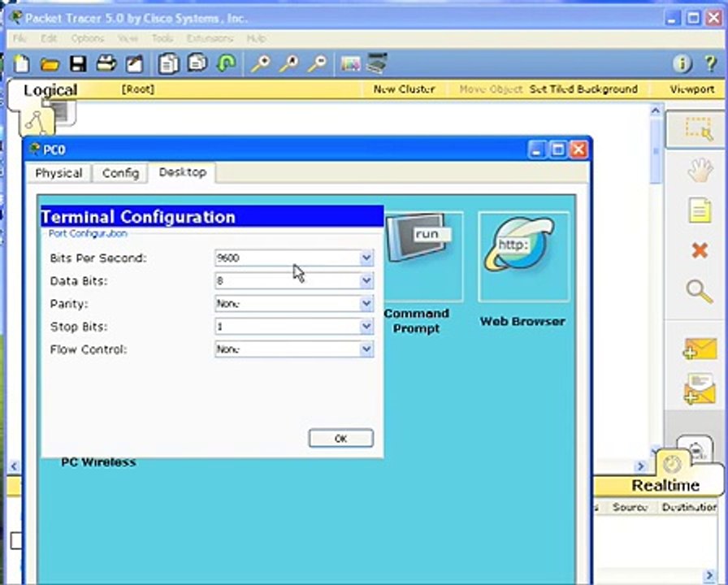Click the Zoom Reset magnifier icon
Viewport: 728px width, 585px height.
(x=288, y=63)
